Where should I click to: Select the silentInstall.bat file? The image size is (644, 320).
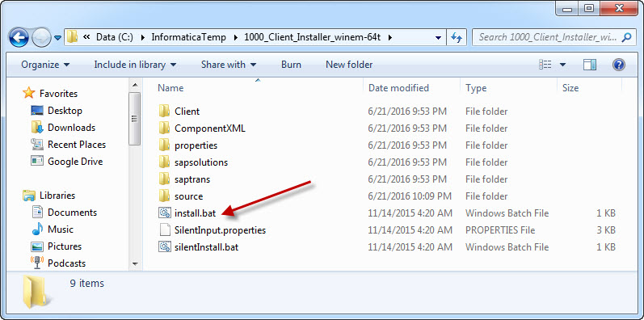pyautogui.click(x=206, y=247)
